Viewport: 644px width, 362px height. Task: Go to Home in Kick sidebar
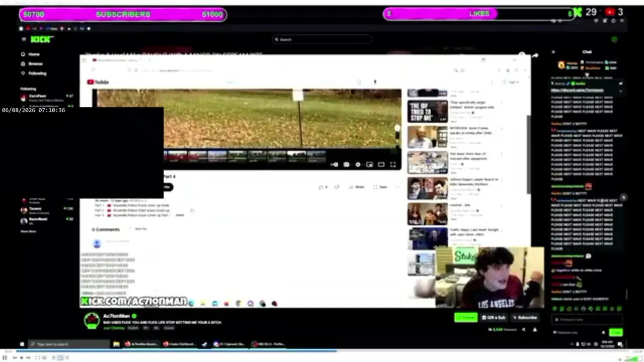30,54
